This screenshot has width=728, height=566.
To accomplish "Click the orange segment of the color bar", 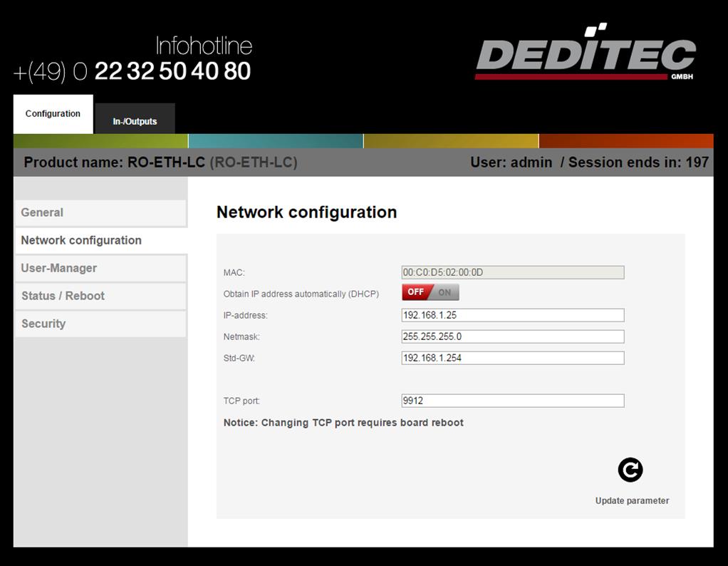I will point(625,141).
